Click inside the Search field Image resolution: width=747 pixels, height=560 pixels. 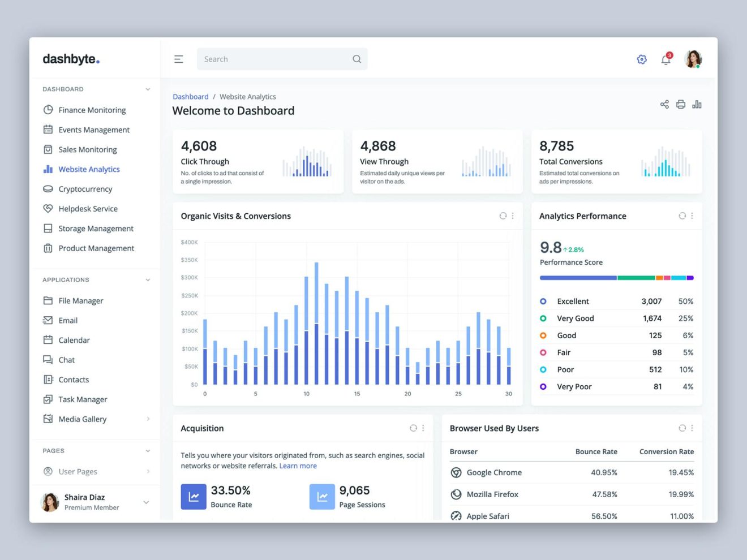pos(272,59)
